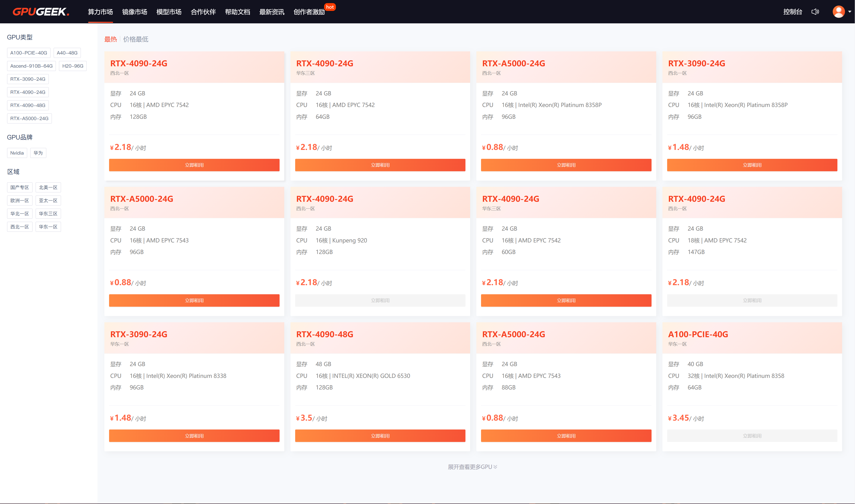
Task: Filter by Nvidia brand
Action: (x=17, y=153)
